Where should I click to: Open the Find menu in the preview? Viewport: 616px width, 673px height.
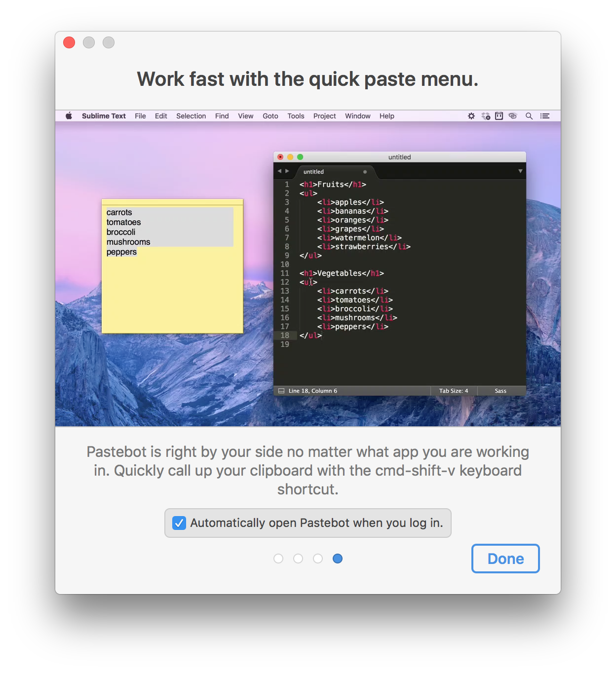[x=222, y=116]
